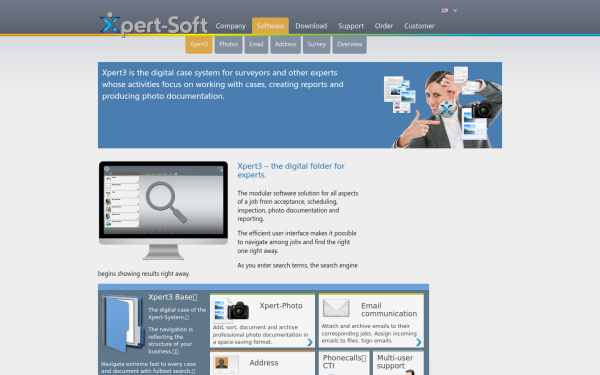Click the paragraph 'The efficient user interface makes it possible'
Viewport: 600px width, 375px height.
(x=297, y=242)
